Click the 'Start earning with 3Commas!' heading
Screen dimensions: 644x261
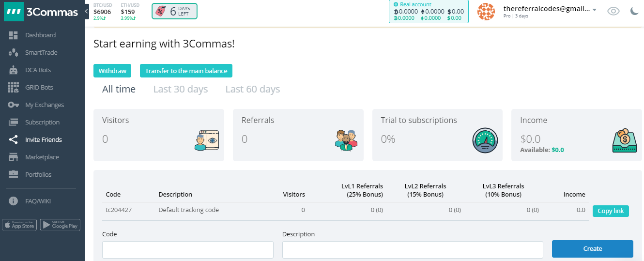tap(164, 44)
